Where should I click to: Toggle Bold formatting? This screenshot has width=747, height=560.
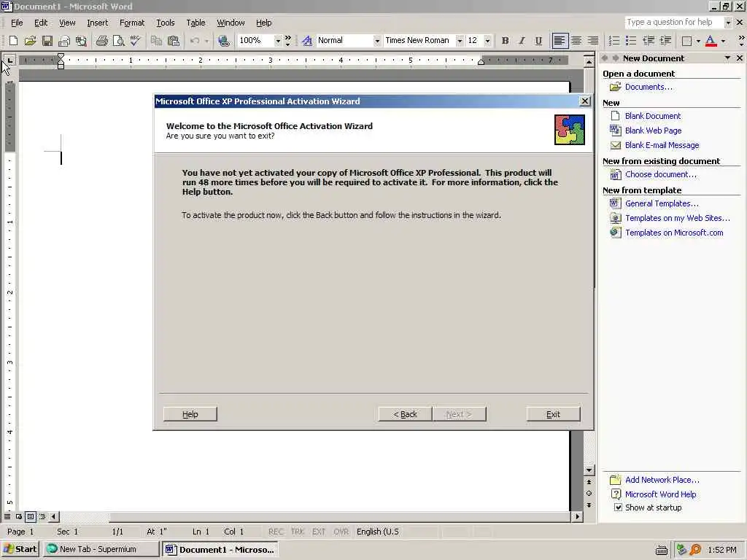(x=505, y=41)
